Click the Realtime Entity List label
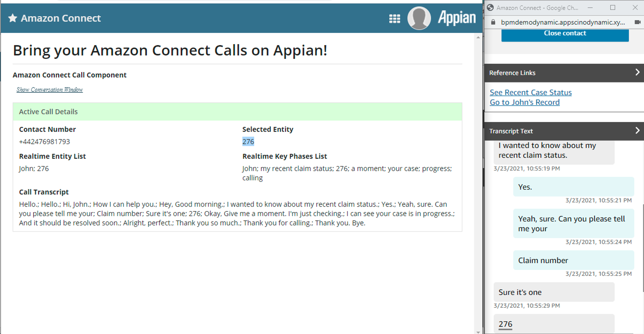The image size is (644, 334). point(52,156)
